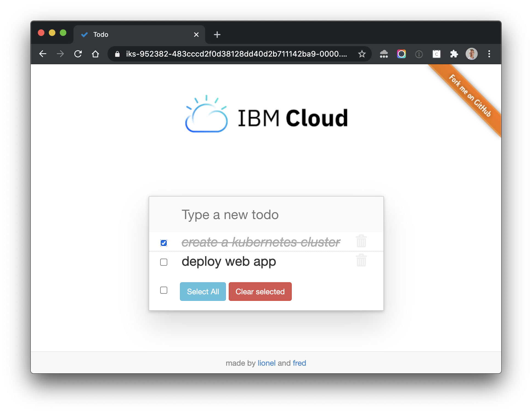Open the user profile avatar
The image size is (532, 414).
pyautogui.click(x=471, y=54)
